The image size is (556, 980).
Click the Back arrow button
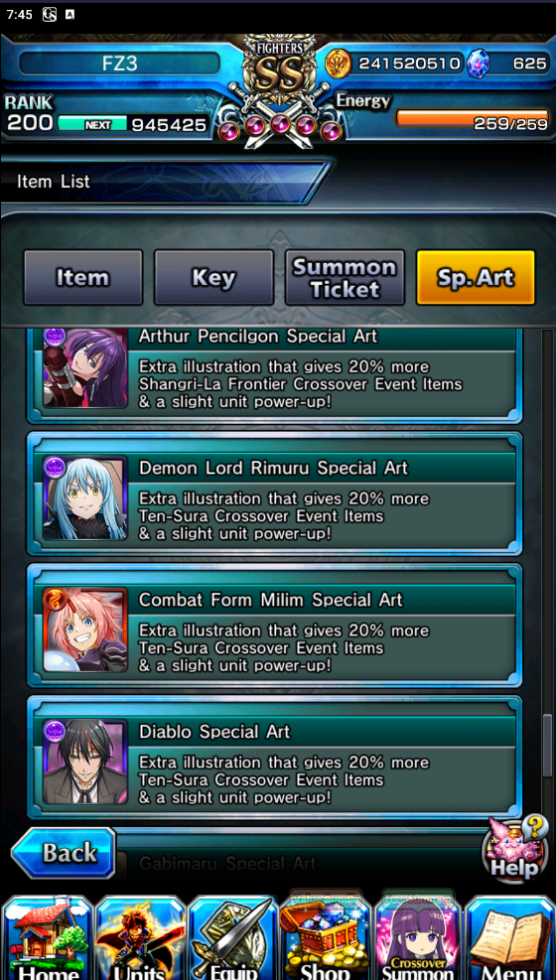tap(64, 853)
